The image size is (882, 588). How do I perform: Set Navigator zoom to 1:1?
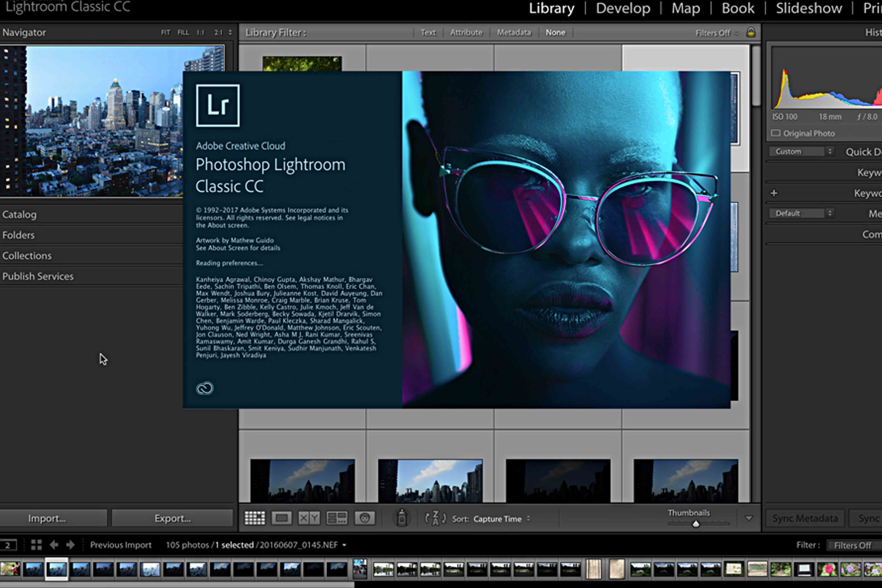(201, 33)
